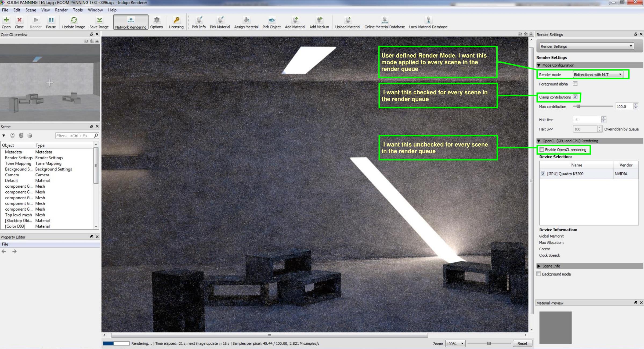Select the Camera item in scene list
The height and width of the screenshot is (349, 644).
[12, 175]
